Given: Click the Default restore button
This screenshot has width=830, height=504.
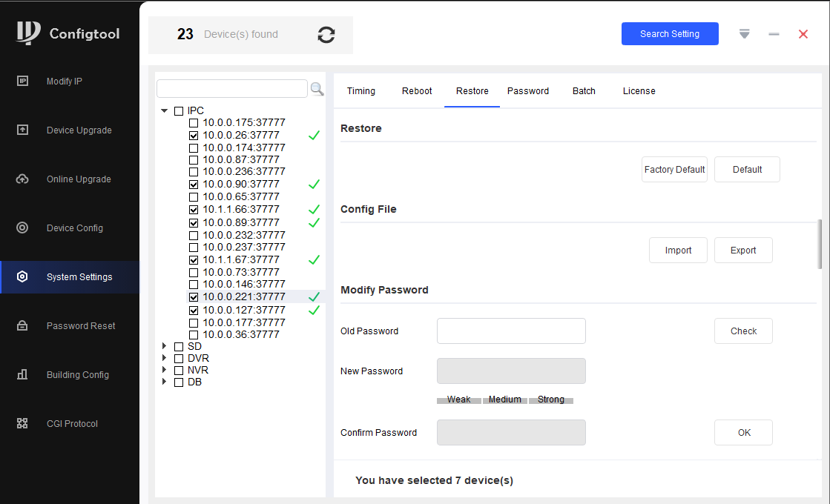Looking at the screenshot, I should coord(747,169).
